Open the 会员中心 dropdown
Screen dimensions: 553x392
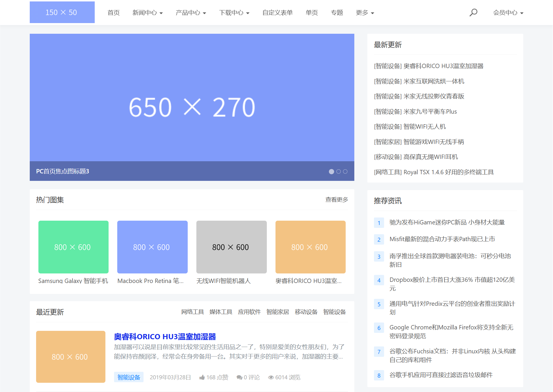point(508,13)
